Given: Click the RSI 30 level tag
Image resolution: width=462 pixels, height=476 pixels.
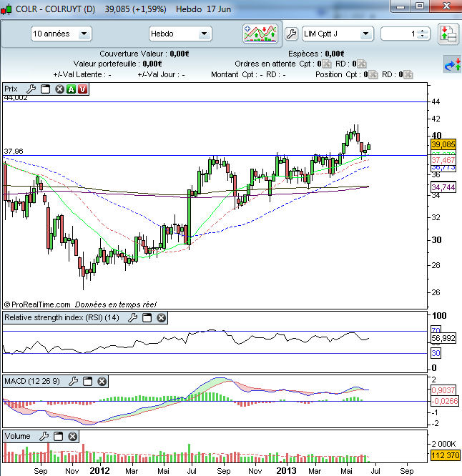Looking at the screenshot, I should click(x=436, y=353).
